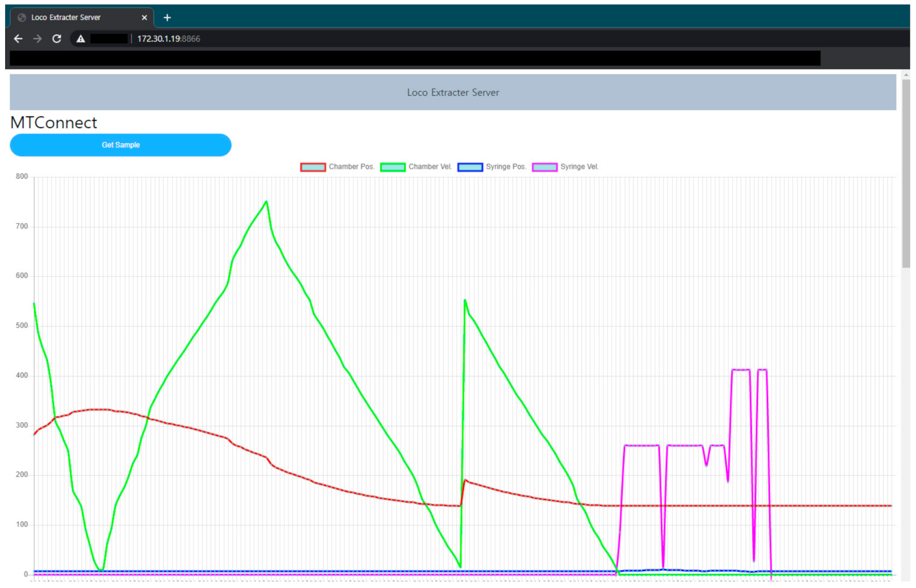The width and height of the screenshot is (916, 588).
Task: Click the not-secure warning triangle icon
Action: coord(81,38)
